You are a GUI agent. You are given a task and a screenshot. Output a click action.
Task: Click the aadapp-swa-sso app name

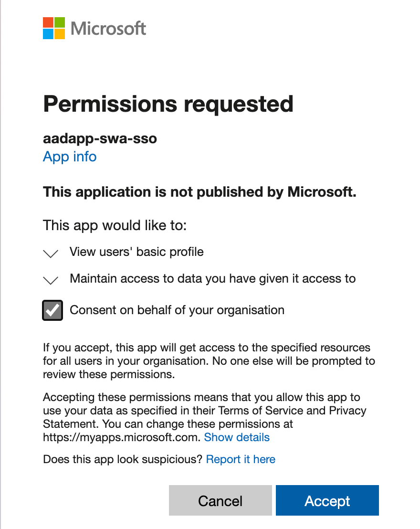pyautogui.click(x=100, y=138)
